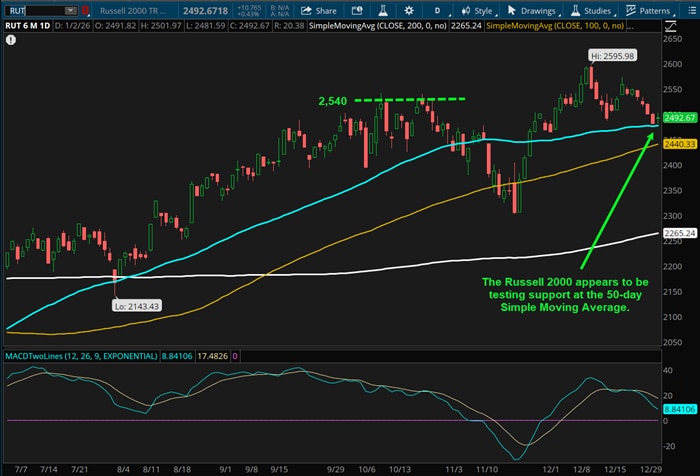The height and width of the screenshot is (476, 700).
Task: Open the Drawings tool menu
Action: click(533, 11)
